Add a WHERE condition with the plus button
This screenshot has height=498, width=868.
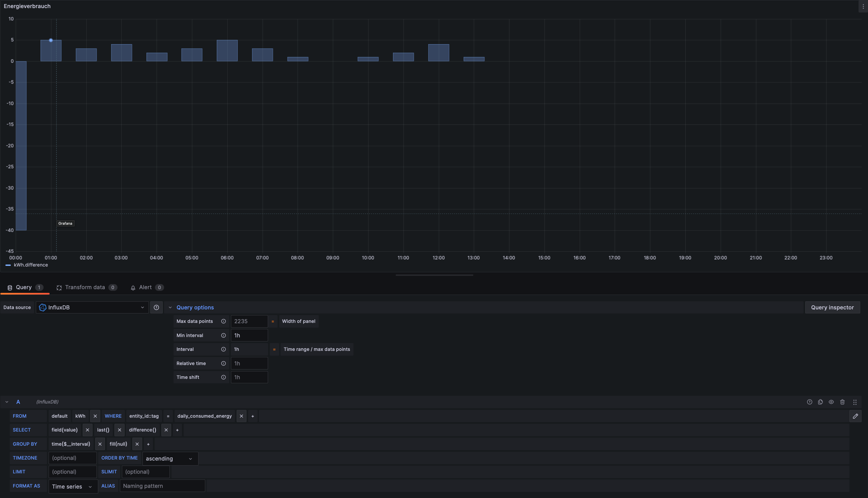pos(253,416)
